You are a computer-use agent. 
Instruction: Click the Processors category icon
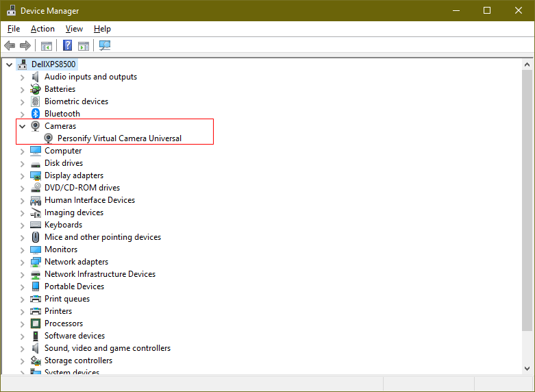[36, 323]
